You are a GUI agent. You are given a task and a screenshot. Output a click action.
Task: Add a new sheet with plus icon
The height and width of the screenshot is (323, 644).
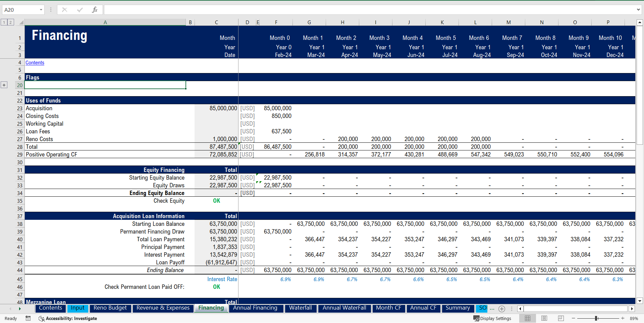point(502,309)
